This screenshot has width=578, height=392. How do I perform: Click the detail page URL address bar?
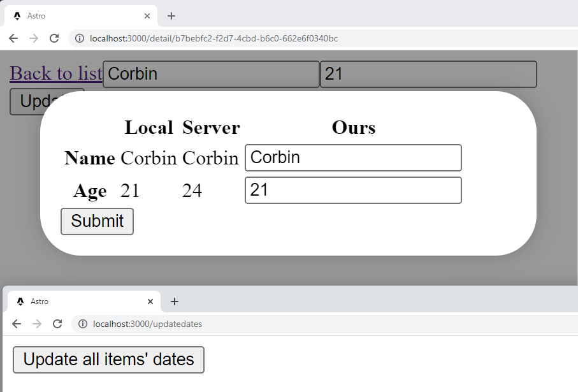(323, 38)
